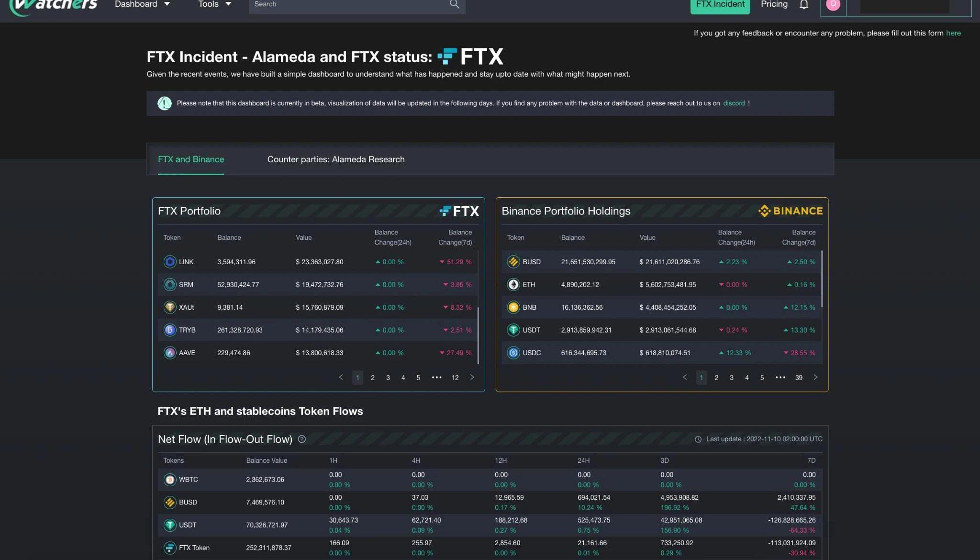Select page 5 in FTX Portfolio

click(x=418, y=378)
